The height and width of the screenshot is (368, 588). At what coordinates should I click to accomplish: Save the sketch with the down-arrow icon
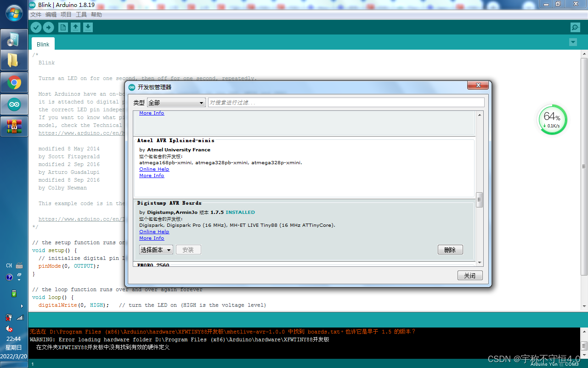click(88, 28)
